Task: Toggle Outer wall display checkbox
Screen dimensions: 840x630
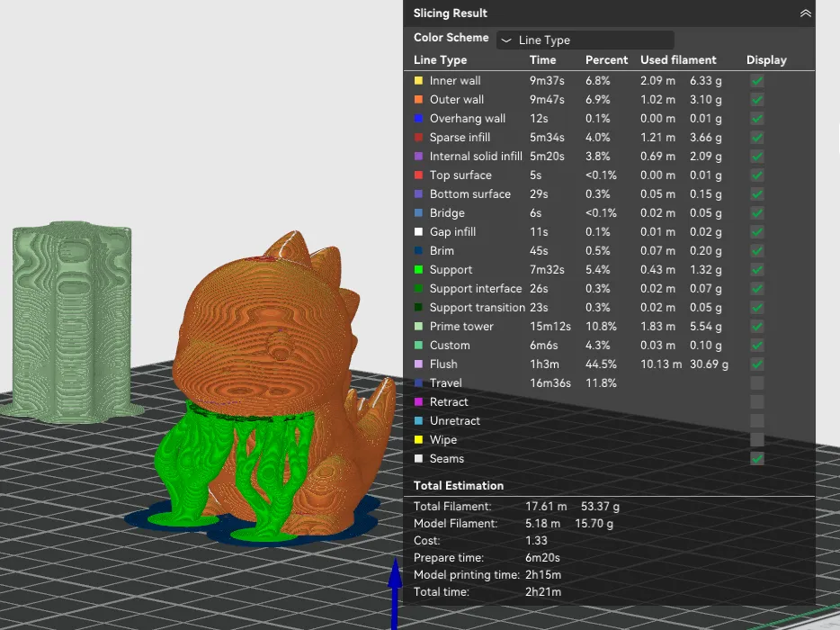Action: click(757, 100)
